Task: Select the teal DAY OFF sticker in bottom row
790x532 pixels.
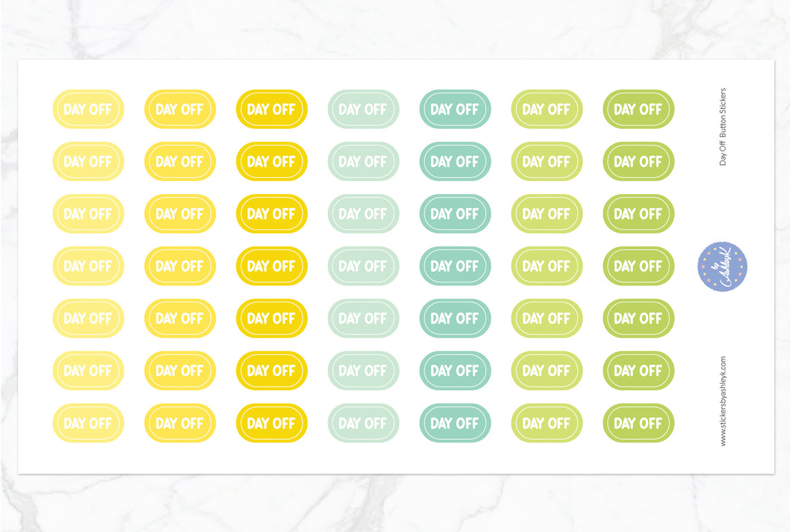Action: [455, 423]
